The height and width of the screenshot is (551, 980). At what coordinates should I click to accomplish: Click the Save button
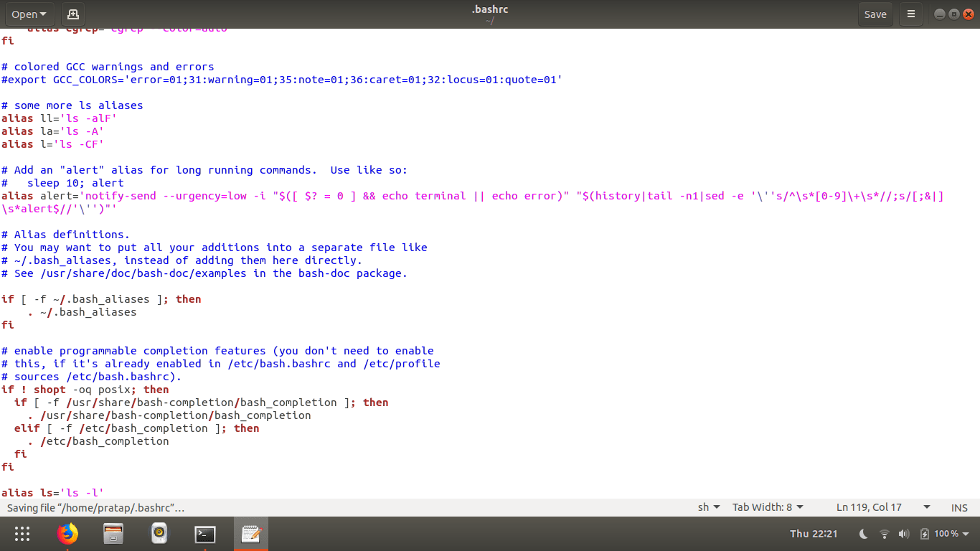(x=875, y=14)
